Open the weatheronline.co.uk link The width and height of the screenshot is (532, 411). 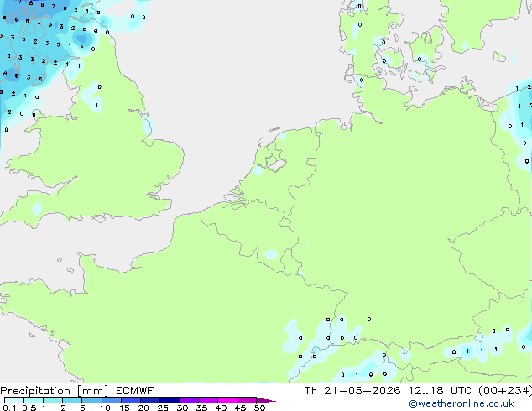pyautogui.click(x=462, y=403)
